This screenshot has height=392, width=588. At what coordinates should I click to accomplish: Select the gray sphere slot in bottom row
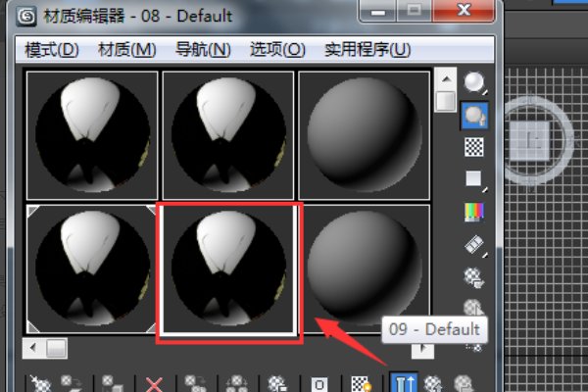[x=365, y=269]
